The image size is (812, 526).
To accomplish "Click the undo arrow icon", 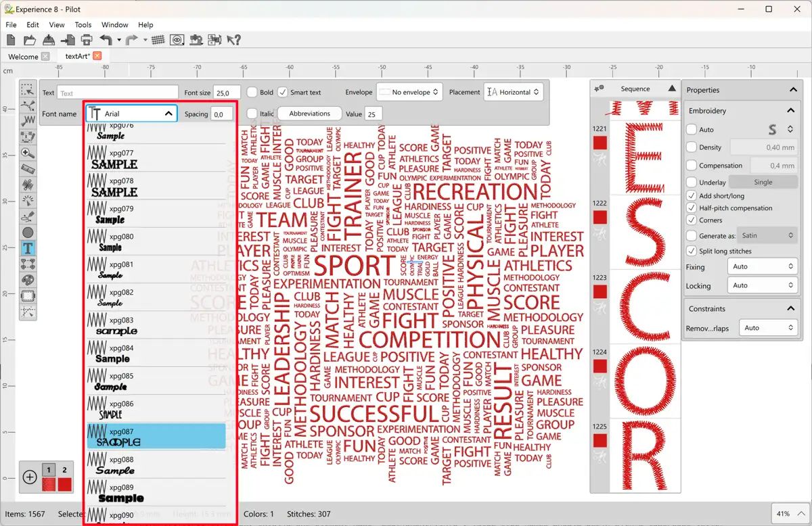I will pos(106,40).
